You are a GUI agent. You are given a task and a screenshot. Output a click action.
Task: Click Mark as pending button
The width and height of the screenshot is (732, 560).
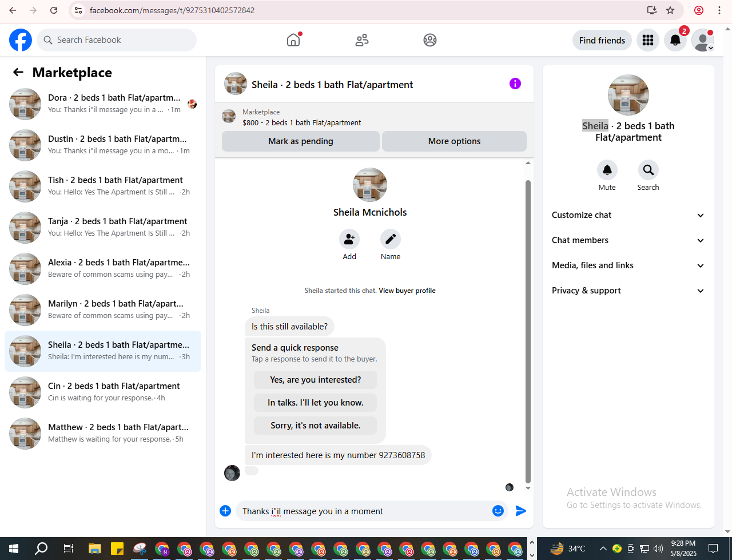coord(301,141)
